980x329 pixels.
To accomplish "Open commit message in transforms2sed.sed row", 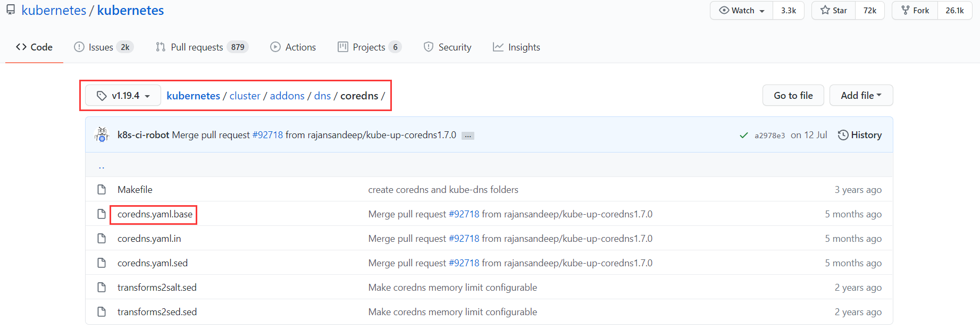I will click(453, 312).
